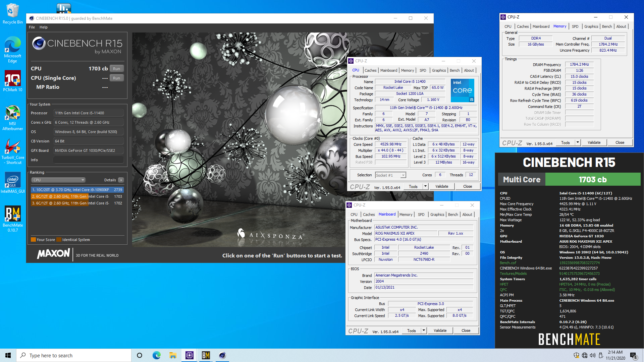Open the Ranking CPU dropdown
Viewport: 644px width, 362px height.
58,180
